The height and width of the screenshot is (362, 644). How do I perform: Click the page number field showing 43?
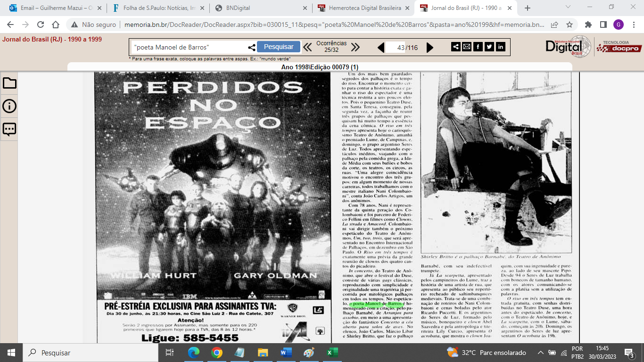(395, 48)
